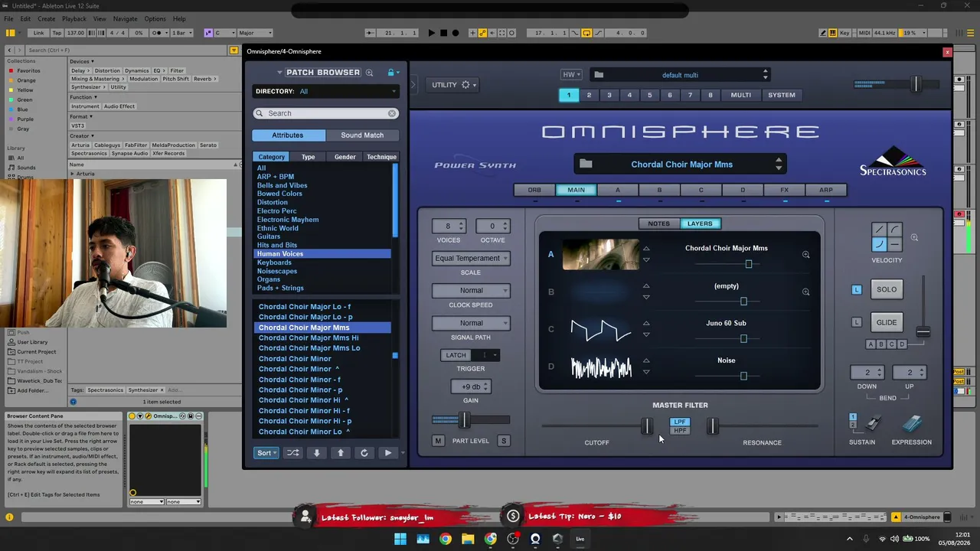
Task: Audition the selected patch with the play icon
Action: [x=387, y=452]
